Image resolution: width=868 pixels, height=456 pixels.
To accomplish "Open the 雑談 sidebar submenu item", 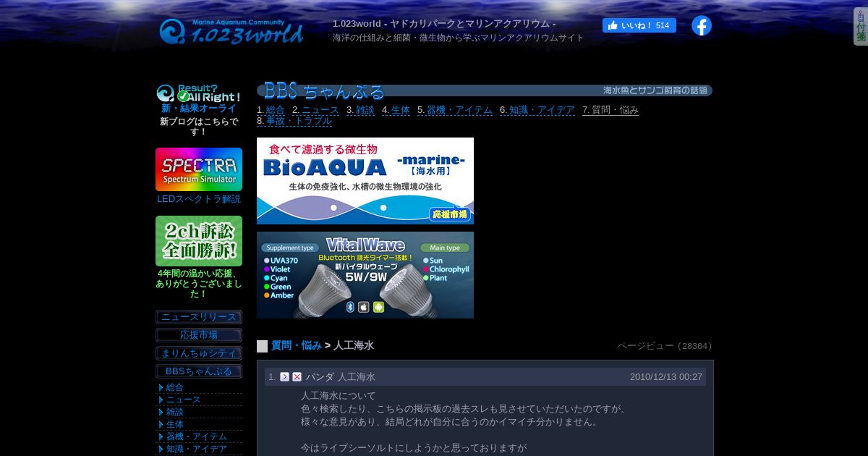I will (175, 412).
